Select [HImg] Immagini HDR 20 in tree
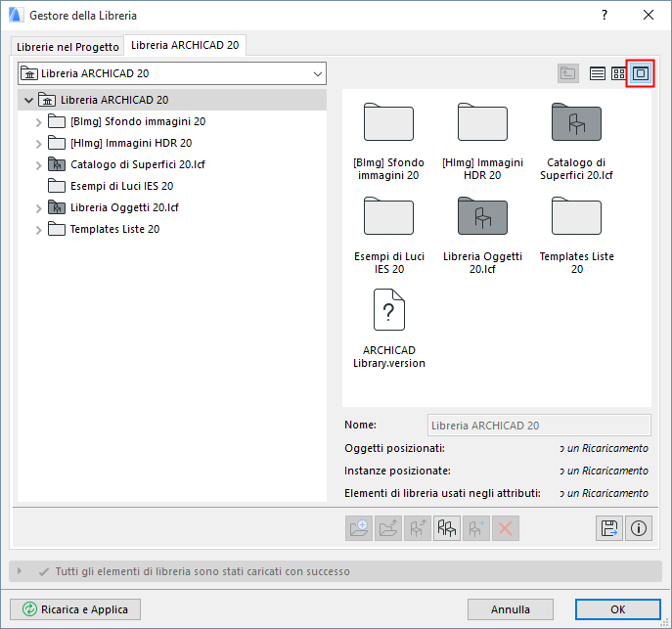Viewport: 672px width, 629px height. (131, 143)
